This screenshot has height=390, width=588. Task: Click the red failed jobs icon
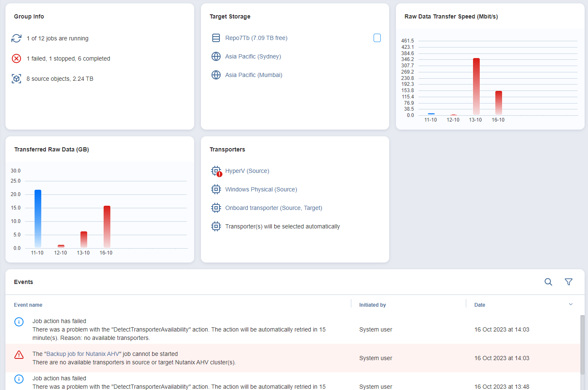tap(16, 58)
